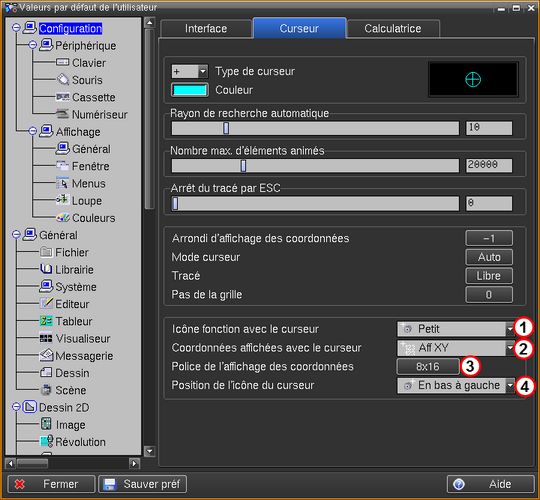This screenshot has height=500, width=540.
Task: Select the Numériseur scanner icon
Action: [63, 114]
